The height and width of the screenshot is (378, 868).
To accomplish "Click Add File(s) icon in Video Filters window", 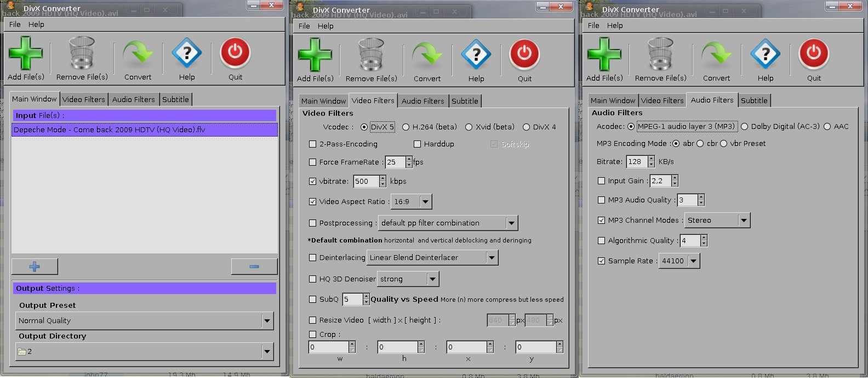I will click(315, 55).
